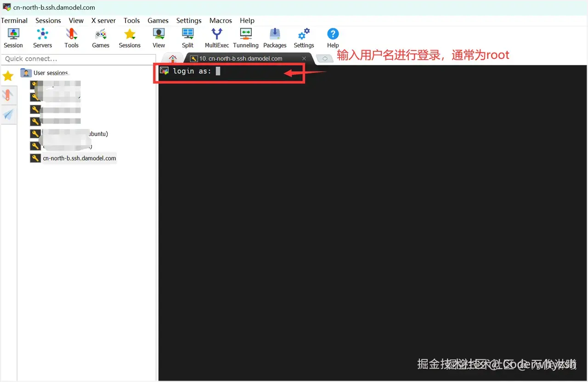Open the Sessions star toolbar icon

(130, 38)
